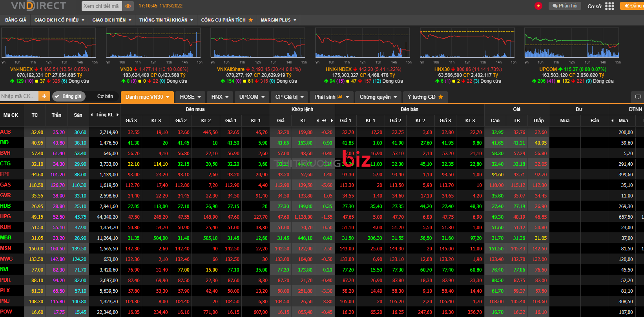Click the Phản hồi feedback button
Viewport: 644px width, 317px height.
[x=565, y=6]
